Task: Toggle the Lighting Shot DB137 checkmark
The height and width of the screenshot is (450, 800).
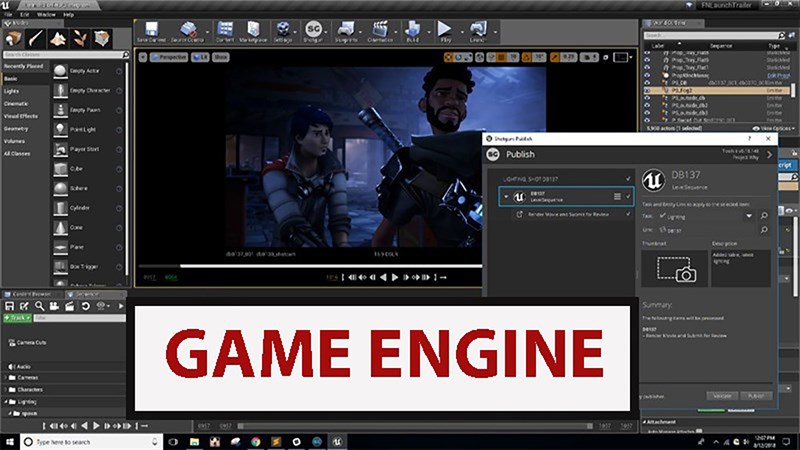Action: (628, 179)
